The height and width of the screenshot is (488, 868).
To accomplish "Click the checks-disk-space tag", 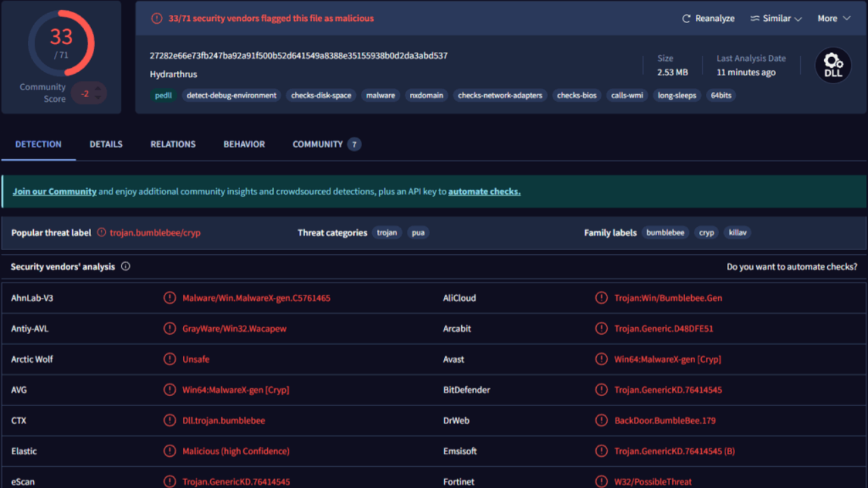I will tap(321, 96).
